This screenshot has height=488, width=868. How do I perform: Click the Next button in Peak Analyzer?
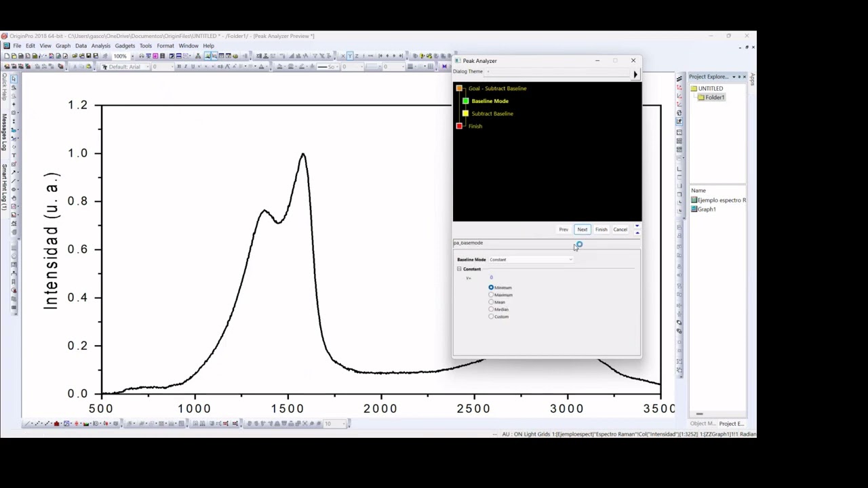click(583, 230)
